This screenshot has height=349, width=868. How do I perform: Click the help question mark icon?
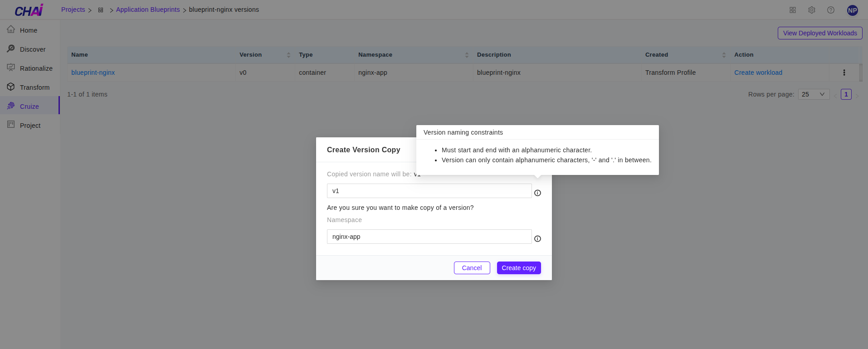(831, 10)
